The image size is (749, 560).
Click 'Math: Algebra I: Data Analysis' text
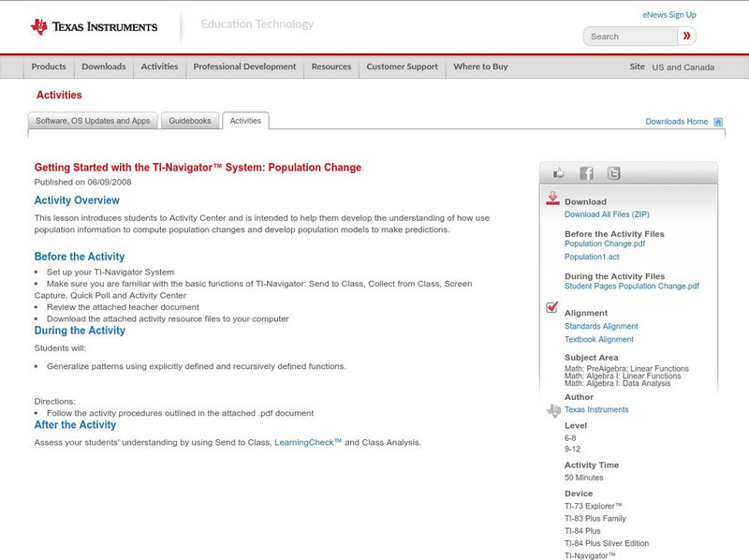coord(618,383)
